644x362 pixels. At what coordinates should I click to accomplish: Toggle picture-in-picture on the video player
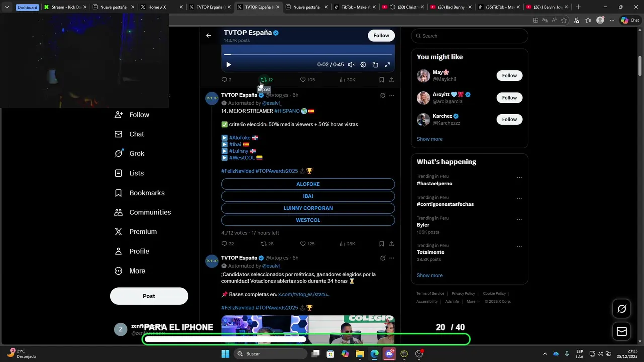(x=375, y=65)
